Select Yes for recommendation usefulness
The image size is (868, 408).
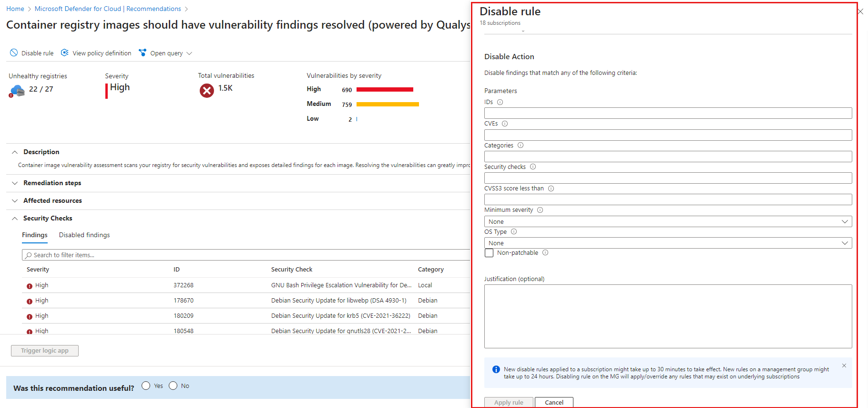146,386
